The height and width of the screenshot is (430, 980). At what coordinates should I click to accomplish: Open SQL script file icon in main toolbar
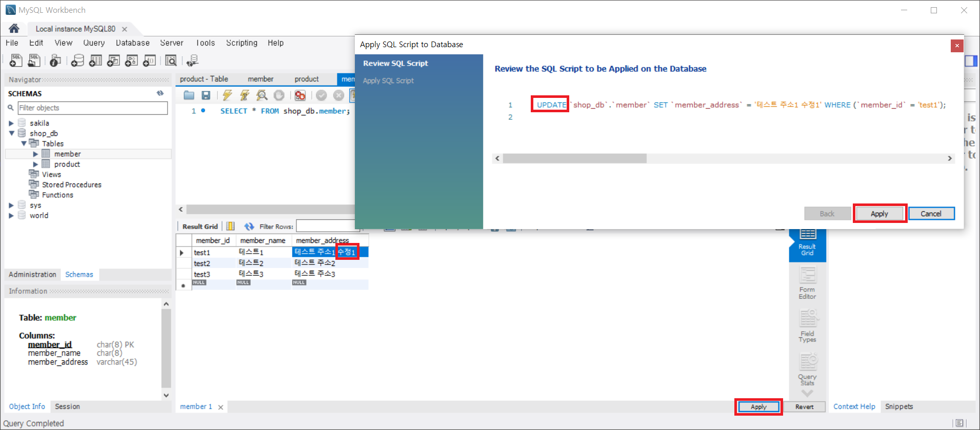34,60
